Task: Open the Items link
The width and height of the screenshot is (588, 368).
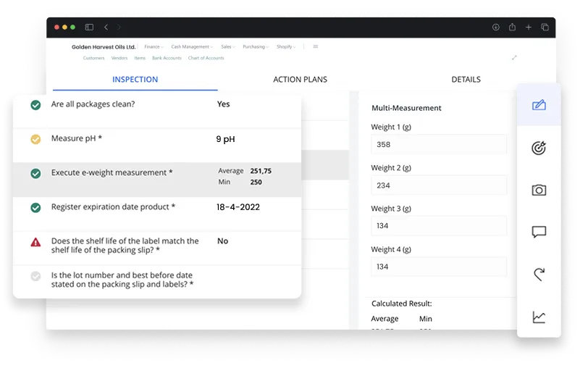Action: click(140, 58)
